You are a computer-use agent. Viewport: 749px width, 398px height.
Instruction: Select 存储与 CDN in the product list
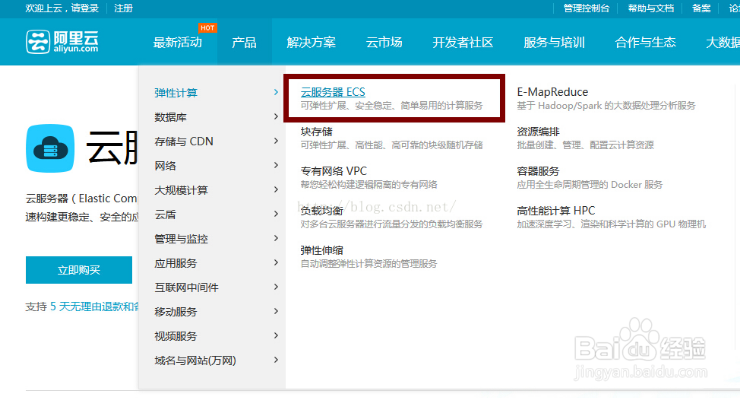[x=184, y=141]
